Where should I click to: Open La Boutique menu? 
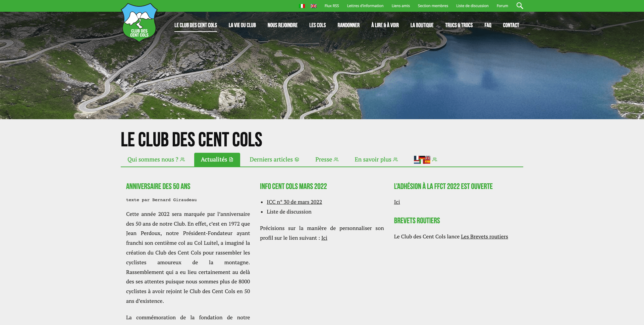pyautogui.click(x=422, y=25)
